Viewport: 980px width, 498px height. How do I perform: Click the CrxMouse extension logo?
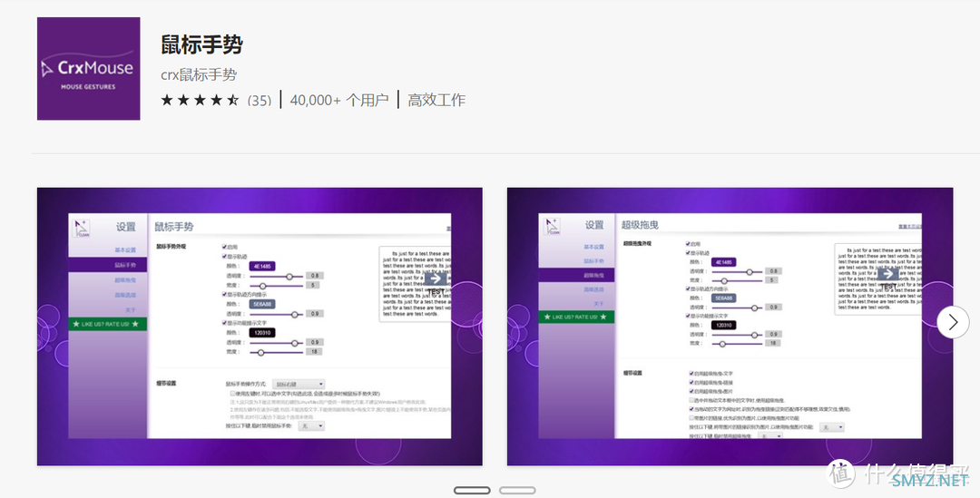pos(89,69)
